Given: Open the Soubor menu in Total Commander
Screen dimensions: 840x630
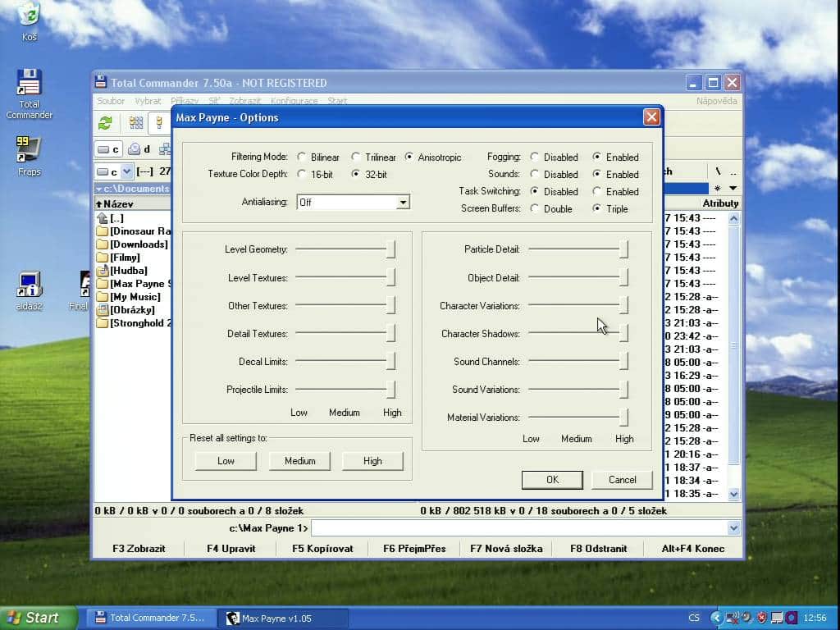Looking at the screenshot, I should (x=111, y=101).
